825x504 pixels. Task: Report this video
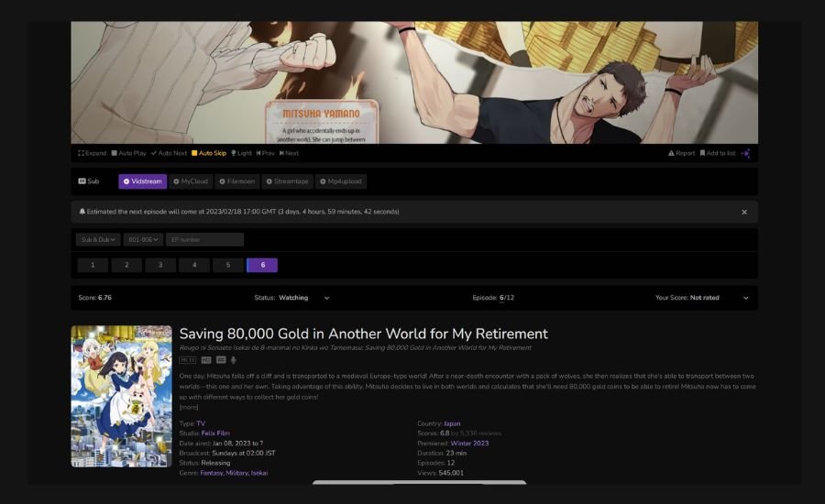pyautogui.click(x=681, y=153)
